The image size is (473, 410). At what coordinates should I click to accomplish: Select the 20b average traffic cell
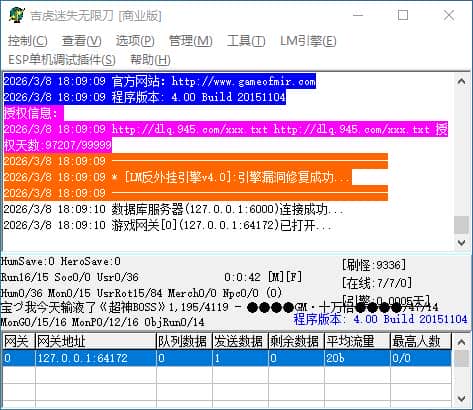coord(357,358)
